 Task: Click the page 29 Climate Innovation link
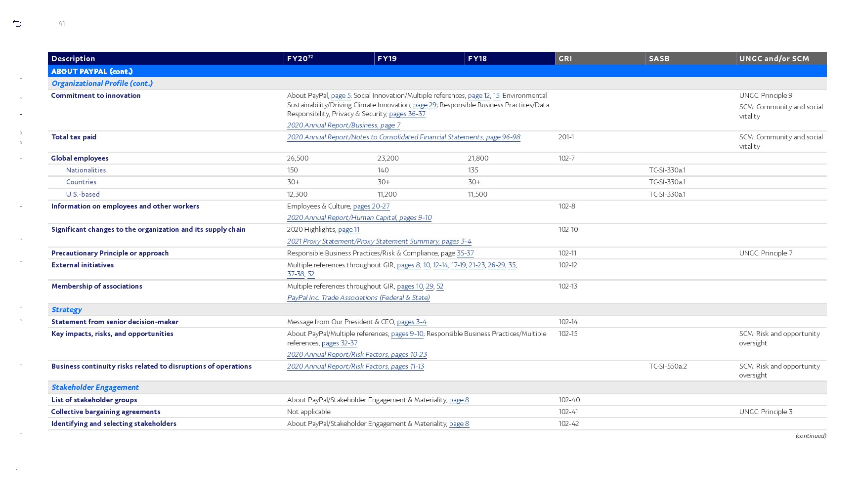425,105
